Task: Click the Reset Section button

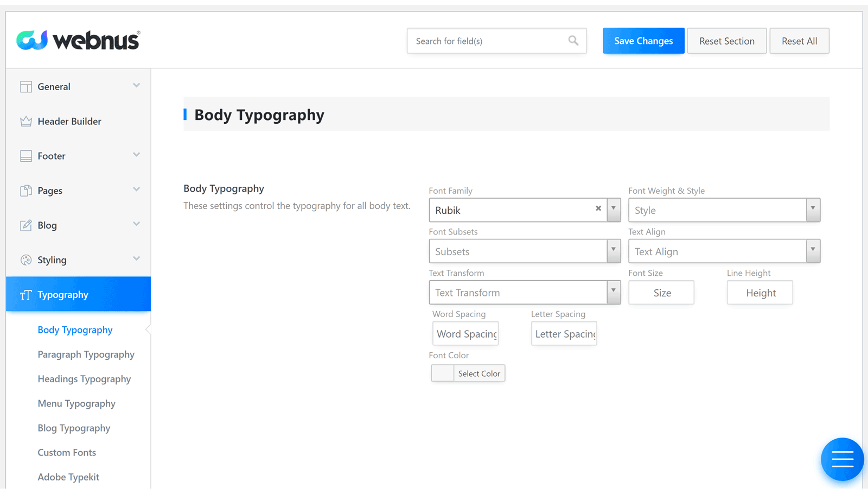Action: point(726,41)
